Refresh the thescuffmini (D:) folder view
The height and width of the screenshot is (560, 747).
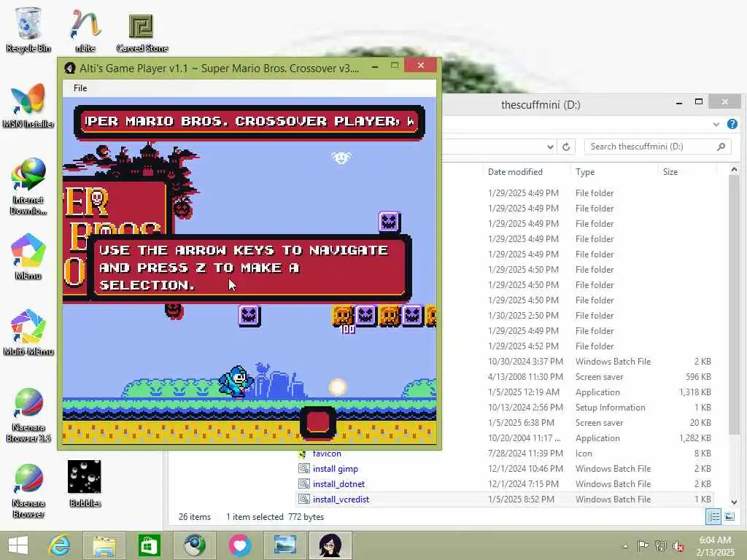click(x=566, y=147)
